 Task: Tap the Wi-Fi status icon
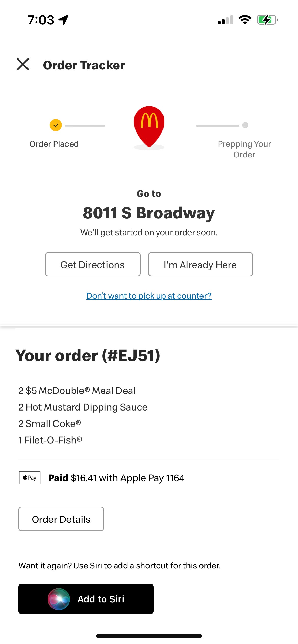pyautogui.click(x=245, y=20)
